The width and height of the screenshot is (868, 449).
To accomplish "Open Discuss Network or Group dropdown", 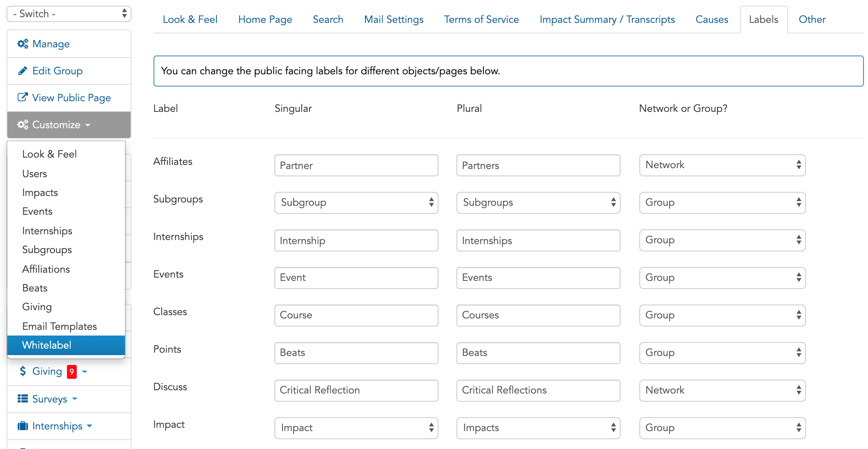I will [x=722, y=390].
